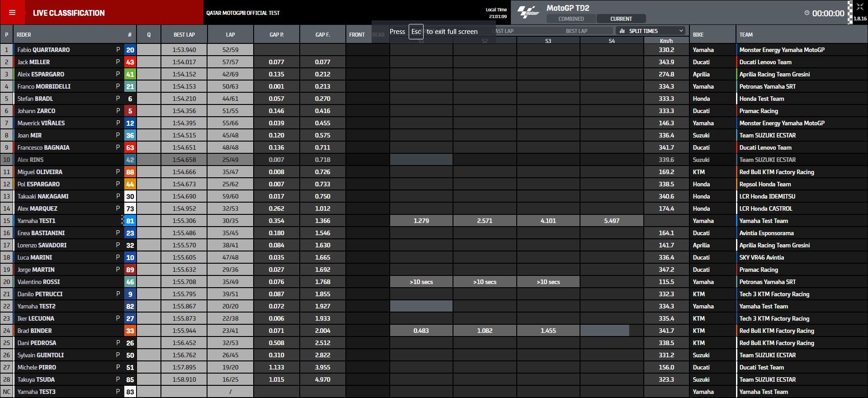Screen dimensions: 868x398
Task: Exit full screen via collapse arrows icon
Action: click(859, 7)
